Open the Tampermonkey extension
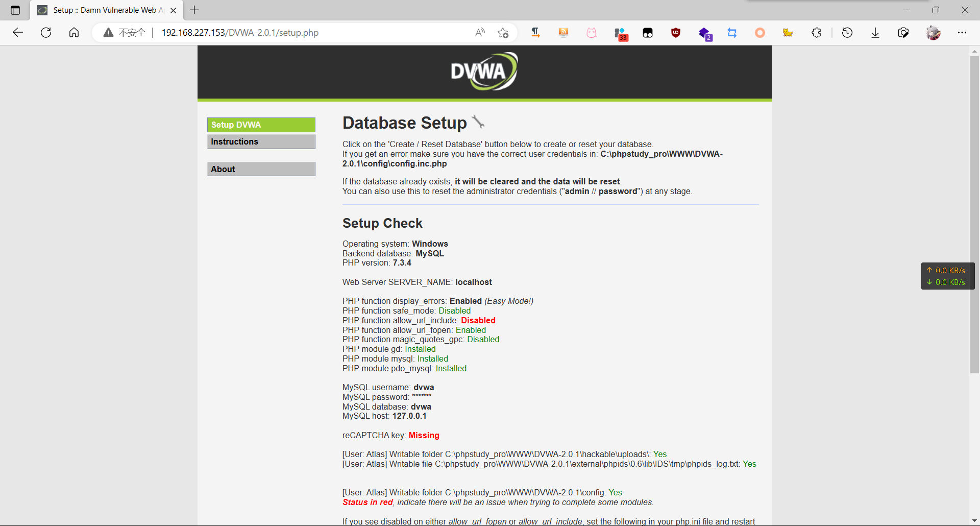 648,33
